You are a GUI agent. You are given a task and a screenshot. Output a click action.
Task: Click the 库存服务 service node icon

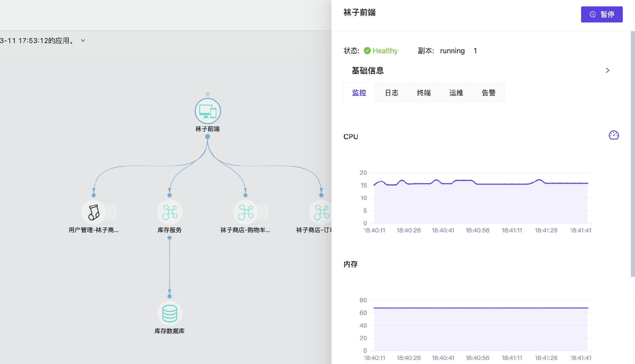pyautogui.click(x=170, y=212)
